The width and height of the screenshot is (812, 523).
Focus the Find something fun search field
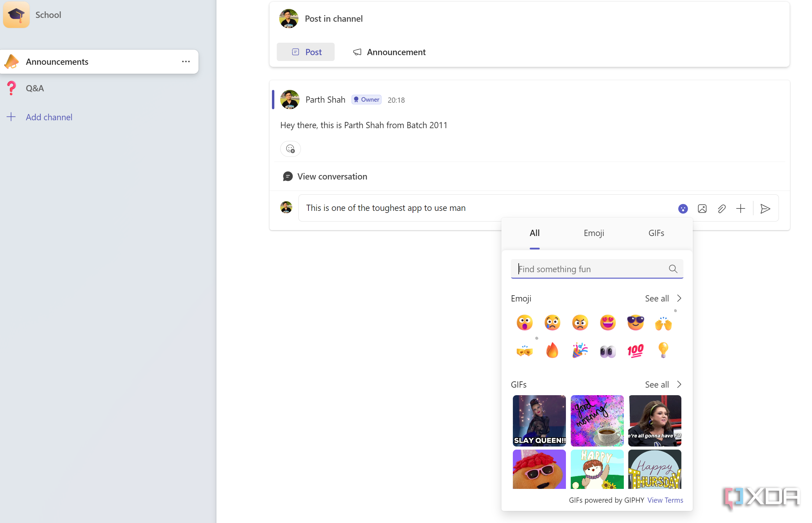tap(597, 269)
